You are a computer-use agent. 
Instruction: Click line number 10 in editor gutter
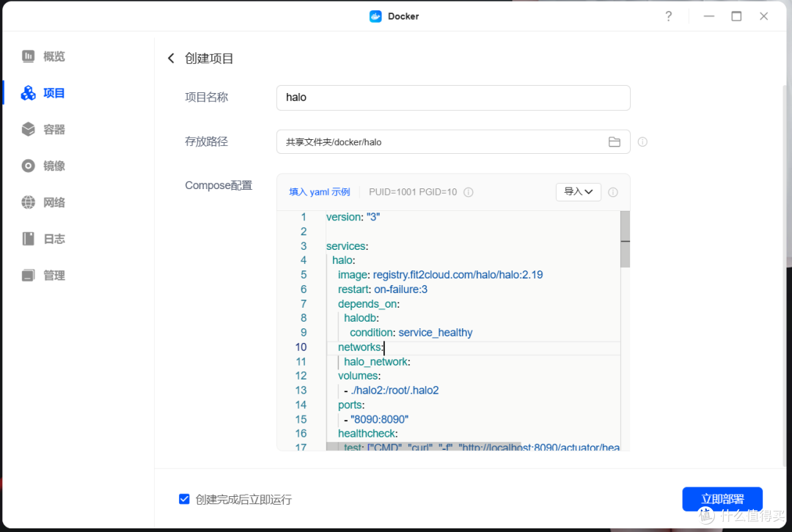(301, 347)
